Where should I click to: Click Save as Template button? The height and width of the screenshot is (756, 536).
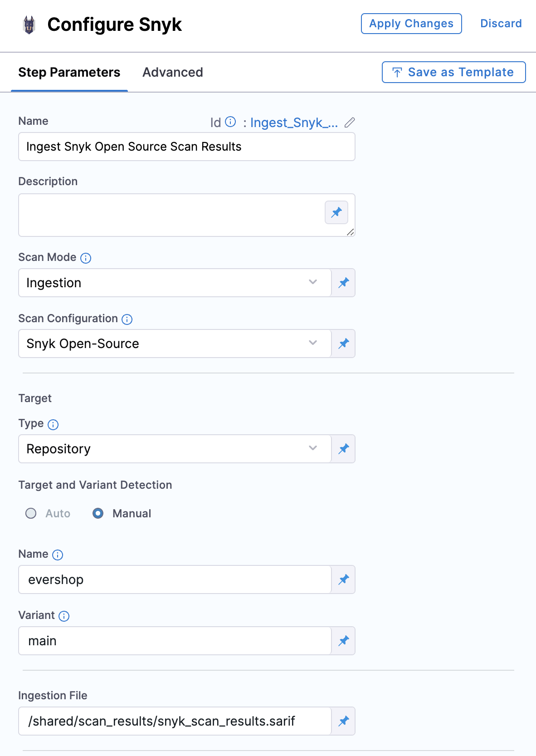454,72
